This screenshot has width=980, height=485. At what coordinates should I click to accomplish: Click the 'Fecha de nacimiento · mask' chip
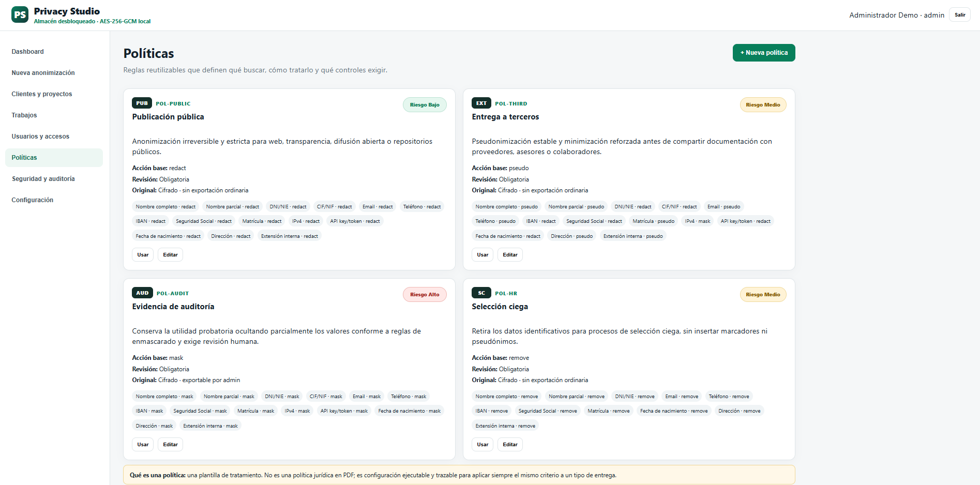[409, 411]
